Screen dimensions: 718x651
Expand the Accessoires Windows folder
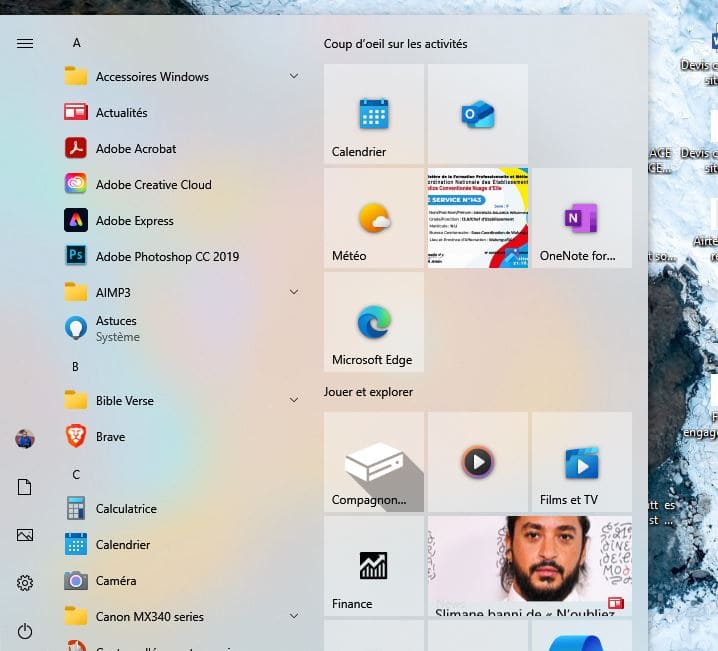tap(152, 77)
